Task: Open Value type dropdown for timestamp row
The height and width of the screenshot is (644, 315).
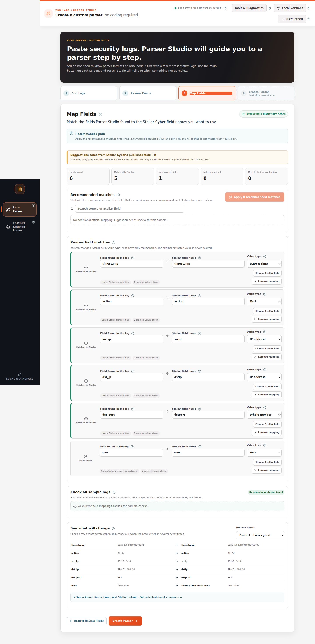Action: click(x=264, y=263)
